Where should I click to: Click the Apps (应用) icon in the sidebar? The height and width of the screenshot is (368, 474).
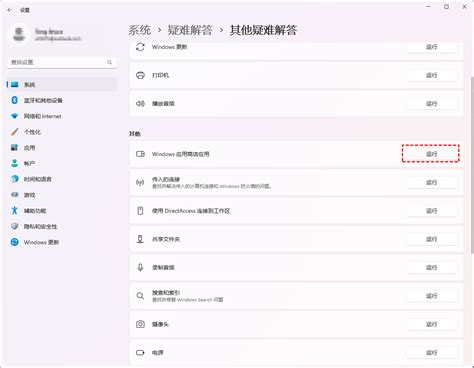[x=14, y=147]
